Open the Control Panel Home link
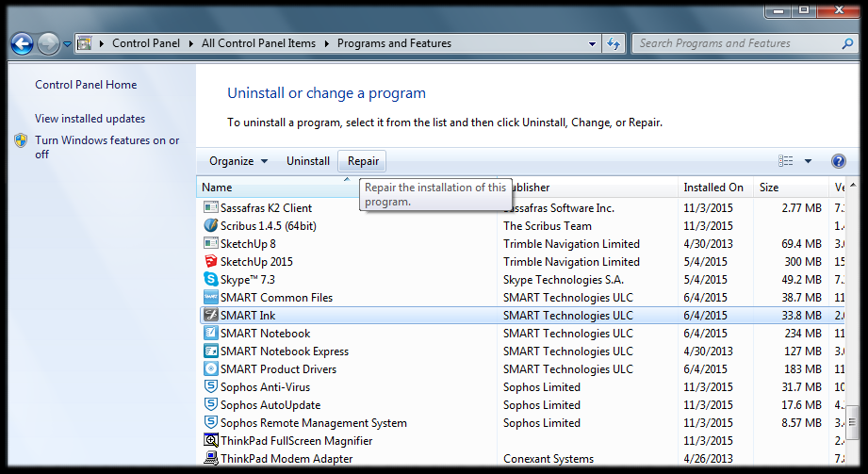This screenshot has width=868, height=474. pyautogui.click(x=86, y=85)
